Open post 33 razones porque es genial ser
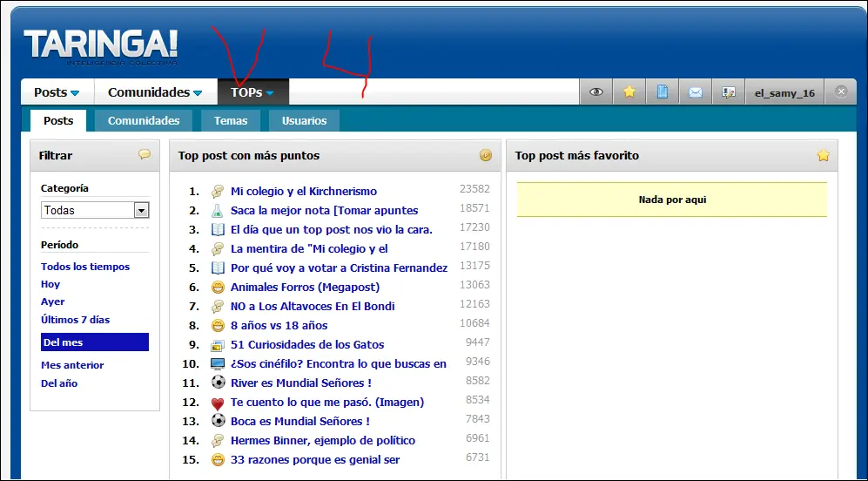 [x=315, y=459]
